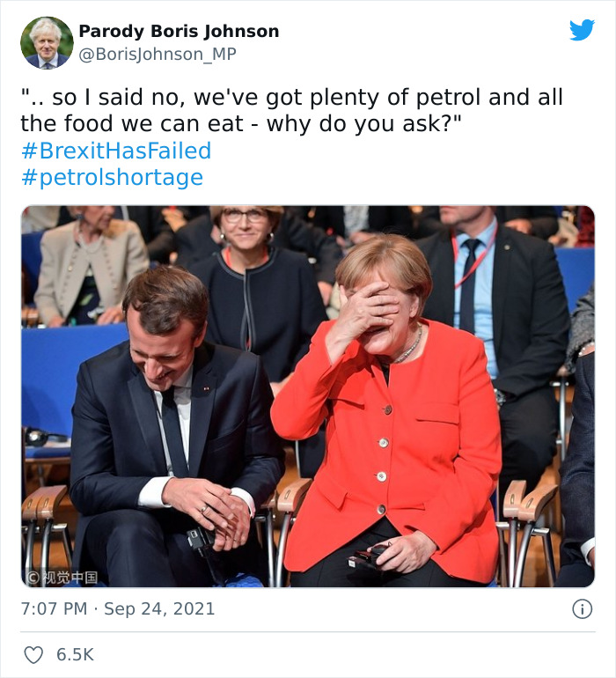Viewport: 616px width, 678px height.
Task: Click the Twitter bird logo
Action: click(582, 30)
